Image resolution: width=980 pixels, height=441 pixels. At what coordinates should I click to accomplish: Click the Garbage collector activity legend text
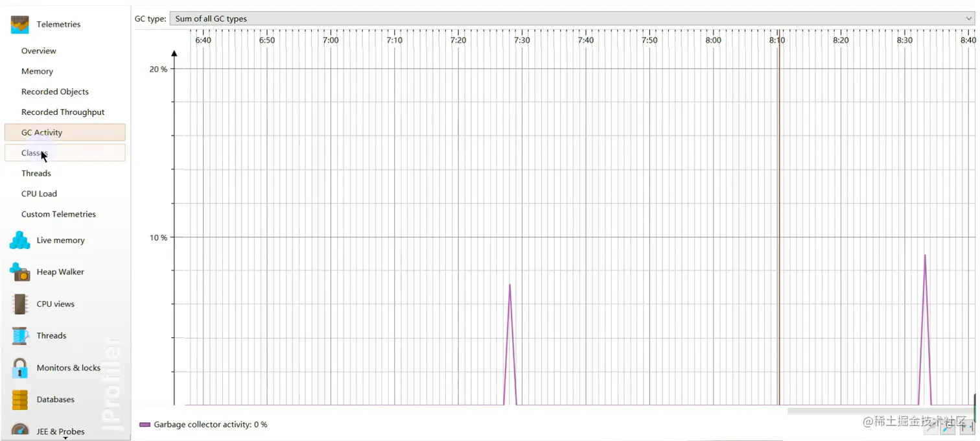tap(211, 425)
